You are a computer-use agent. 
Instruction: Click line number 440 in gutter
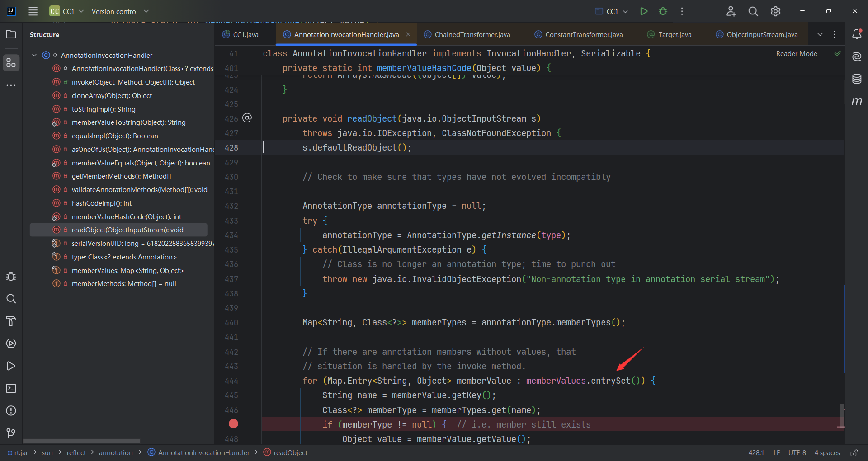coord(231,323)
